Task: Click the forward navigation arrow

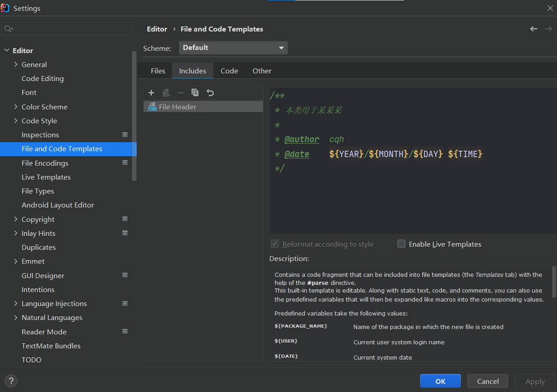Action: point(548,29)
